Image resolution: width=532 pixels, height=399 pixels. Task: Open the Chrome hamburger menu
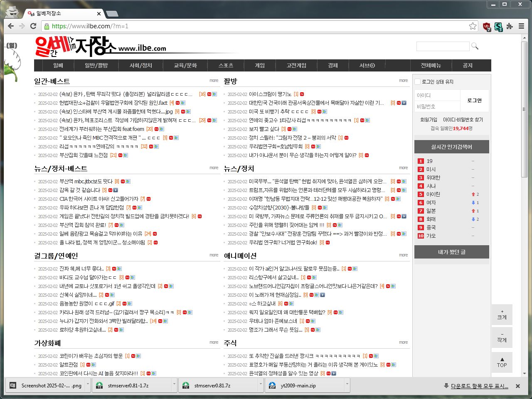[x=521, y=26]
